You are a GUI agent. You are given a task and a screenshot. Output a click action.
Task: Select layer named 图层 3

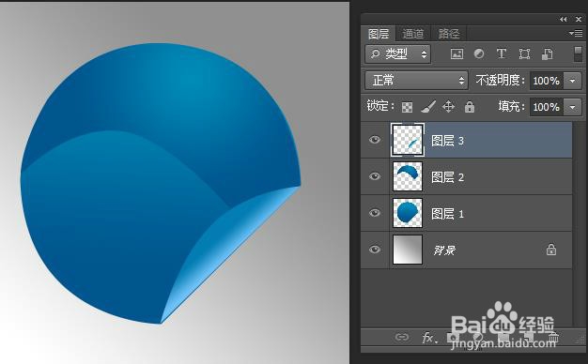pos(447,141)
